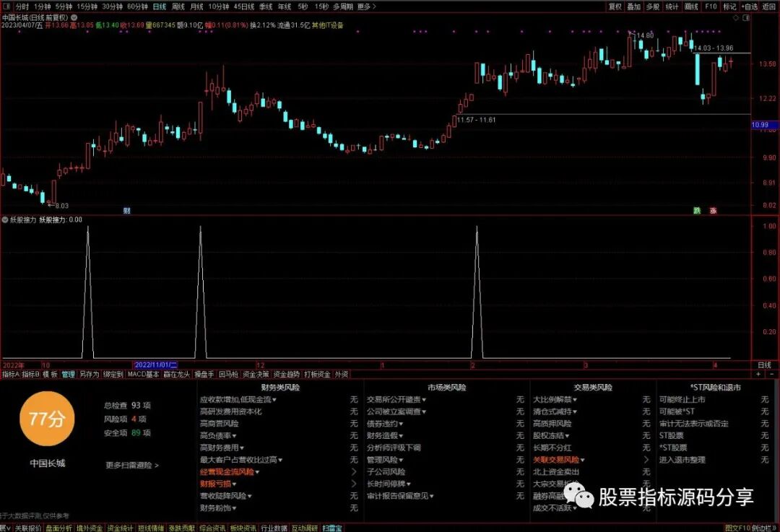Open F10 company info
This screenshot has width=780, height=532.
point(711,6)
